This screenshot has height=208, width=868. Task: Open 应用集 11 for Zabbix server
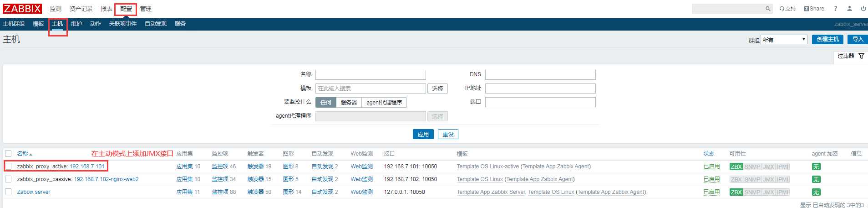(184, 192)
